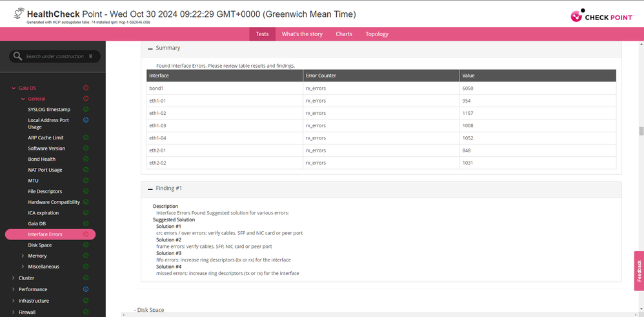The image size is (644, 317).
Task: Switch to the Charts tab
Action: [344, 34]
